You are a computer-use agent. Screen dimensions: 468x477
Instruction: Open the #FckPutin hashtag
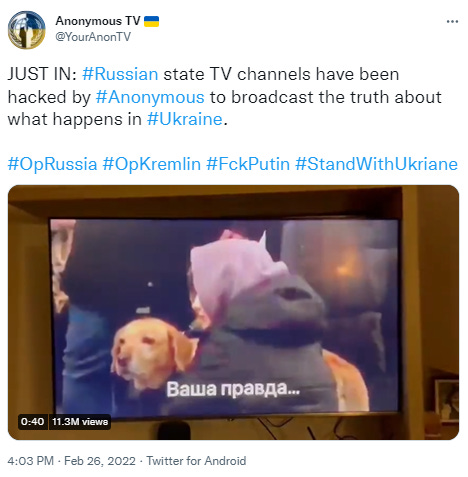click(x=248, y=164)
